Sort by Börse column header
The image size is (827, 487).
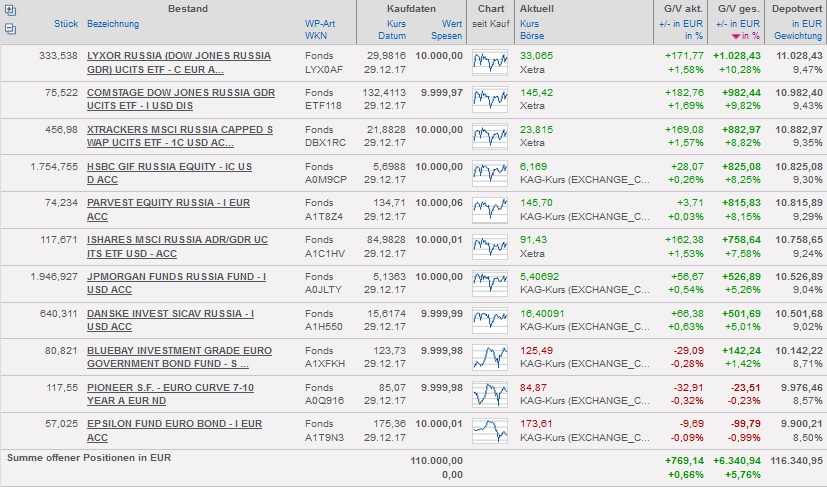[x=532, y=36]
